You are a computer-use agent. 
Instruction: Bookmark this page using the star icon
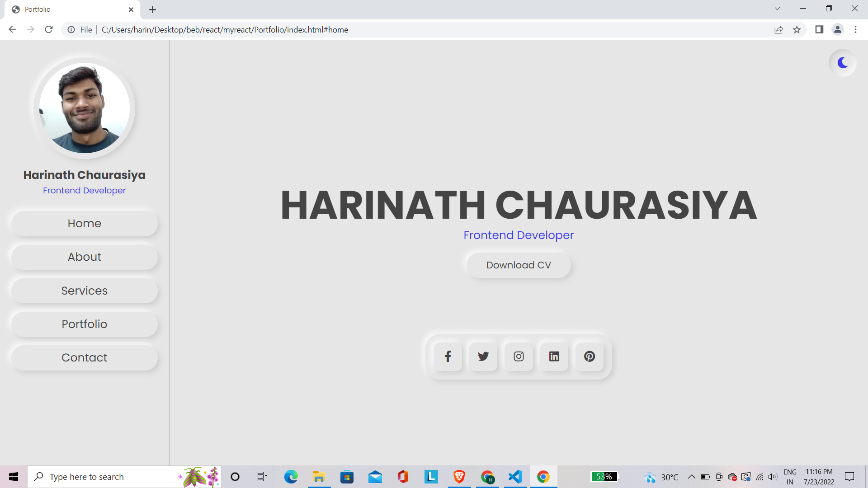(797, 29)
